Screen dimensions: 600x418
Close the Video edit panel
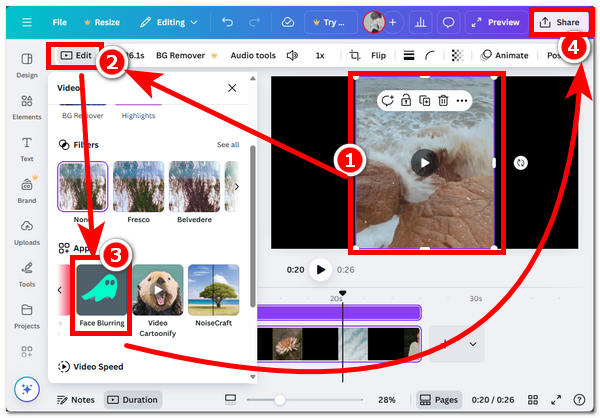pyautogui.click(x=232, y=88)
